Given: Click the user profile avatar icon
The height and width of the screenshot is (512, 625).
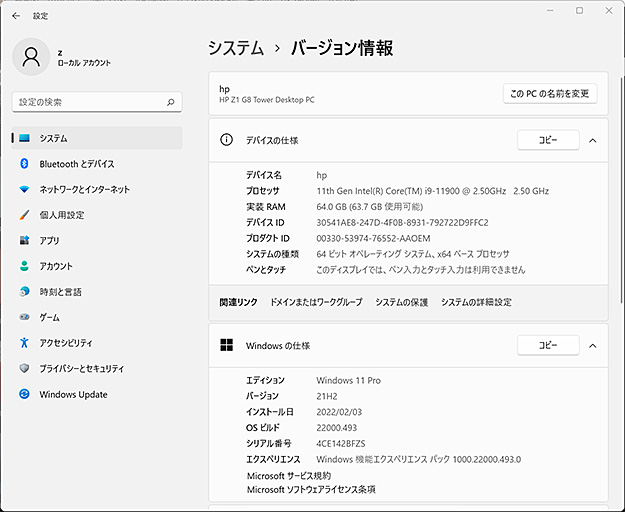Looking at the screenshot, I should click(x=32, y=57).
